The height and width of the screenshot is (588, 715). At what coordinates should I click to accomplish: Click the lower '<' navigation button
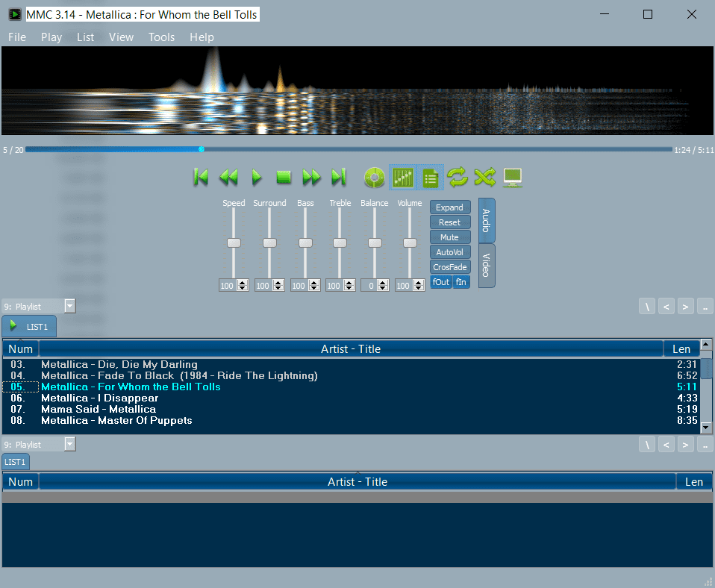click(x=666, y=444)
